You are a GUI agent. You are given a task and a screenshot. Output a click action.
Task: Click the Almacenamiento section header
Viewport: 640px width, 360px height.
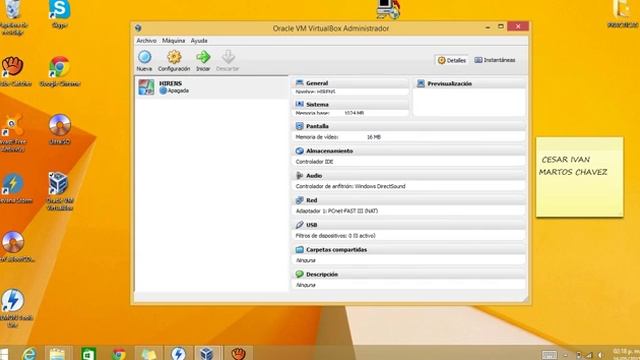click(x=409, y=151)
